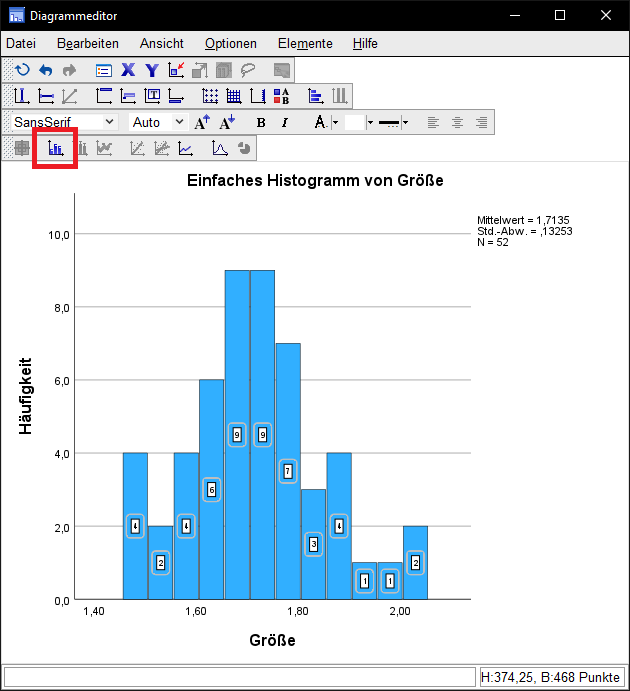Select the 'Mittelwert = 1,7135' statistics text
Viewport: 630px width, 691px height.
pos(523,220)
